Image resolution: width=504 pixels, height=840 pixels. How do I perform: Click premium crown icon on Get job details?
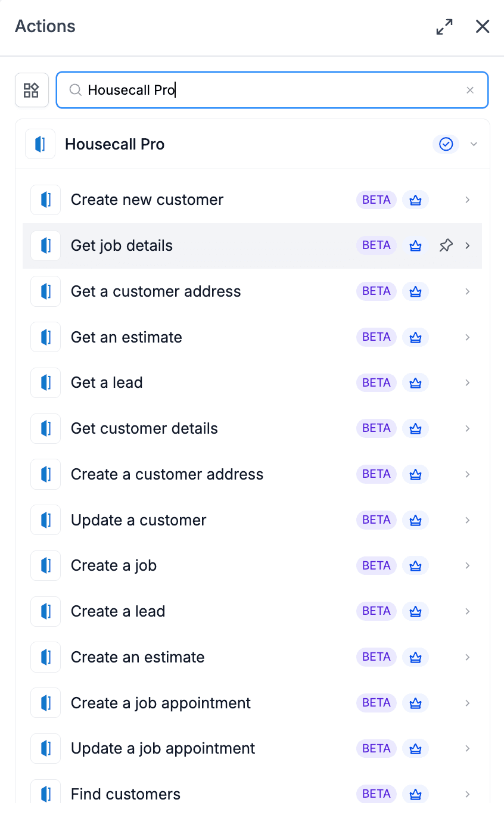pyautogui.click(x=416, y=245)
